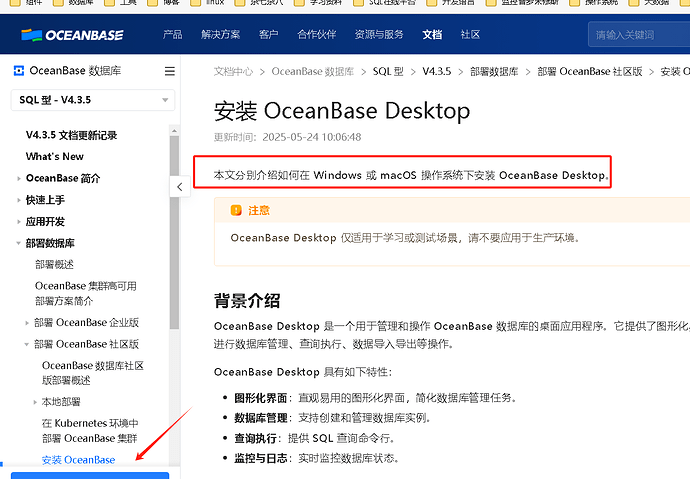Open the 解决方案 menu
Viewport: 690px width, 479px height.
(220, 34)
